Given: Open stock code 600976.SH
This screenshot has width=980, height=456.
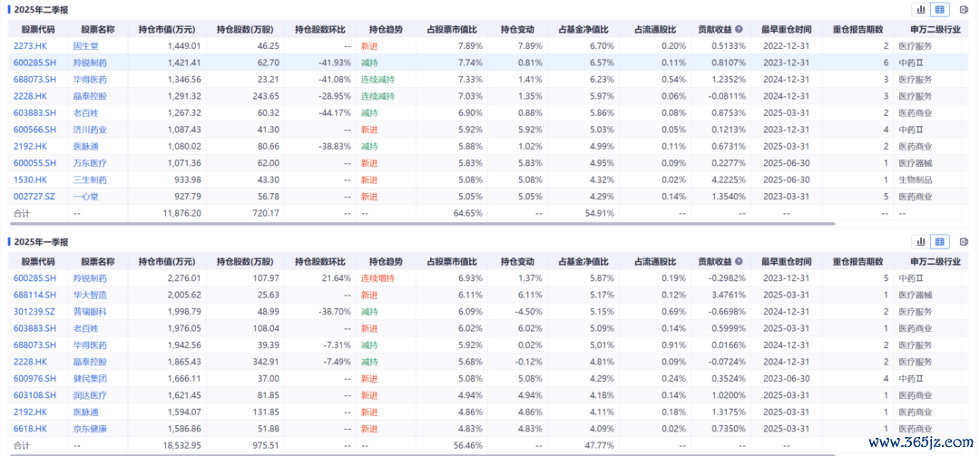Looking at the screenshot, I should tap(34, 379).
